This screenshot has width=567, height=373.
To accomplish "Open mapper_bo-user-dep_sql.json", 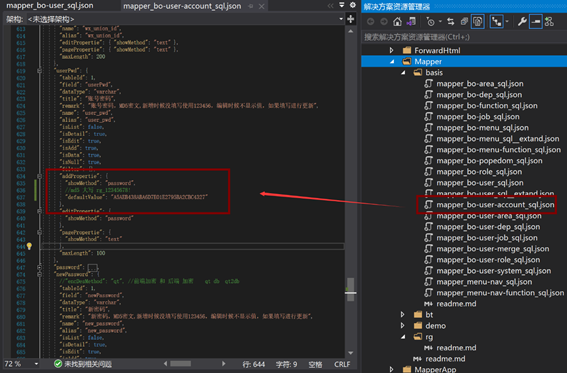I will tap(488, 227).
